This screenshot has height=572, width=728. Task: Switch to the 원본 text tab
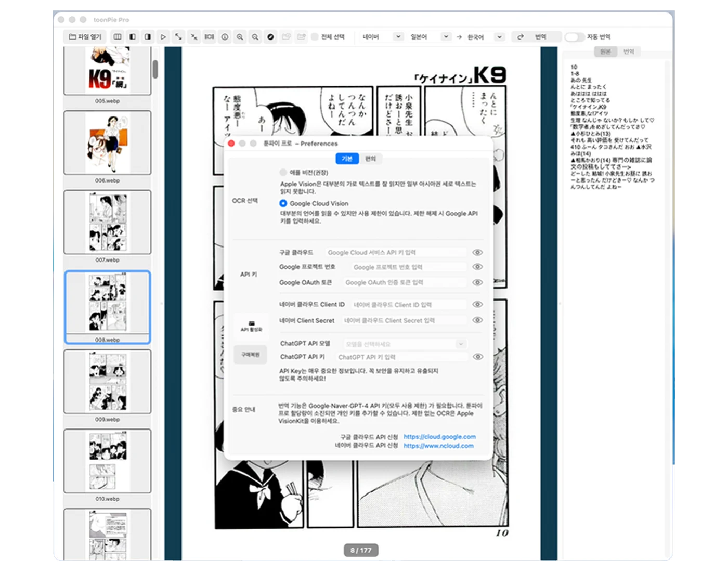pos(605,51)
